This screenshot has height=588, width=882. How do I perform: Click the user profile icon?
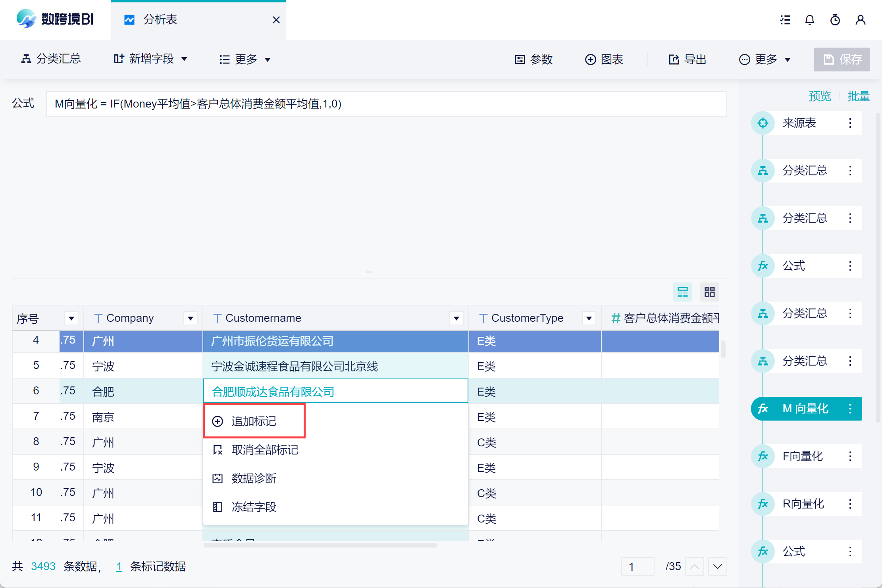point(860,20)
